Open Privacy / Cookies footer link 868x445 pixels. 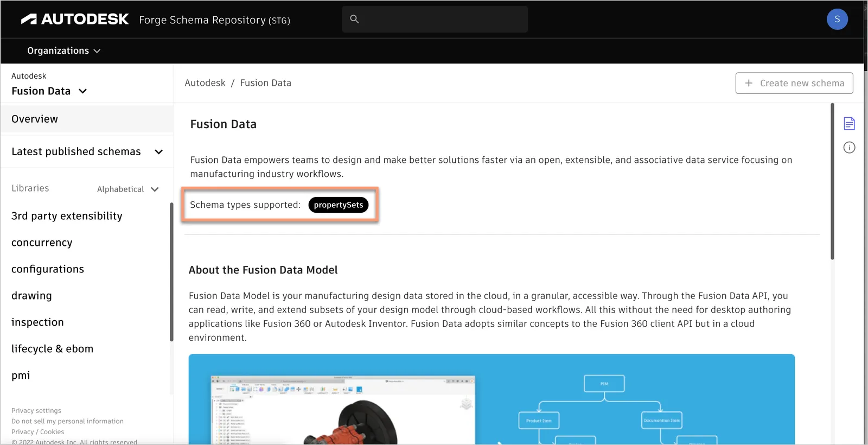click(37, 432)
